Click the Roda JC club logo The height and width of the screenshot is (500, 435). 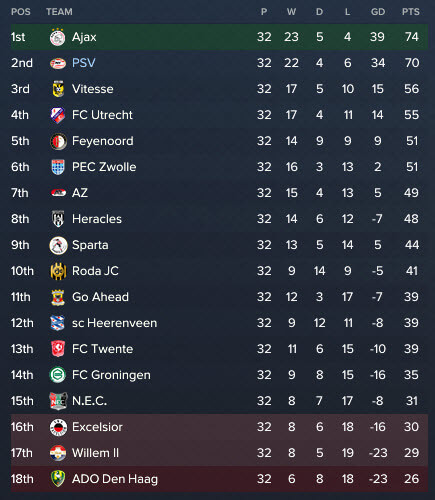[x=58, y=271]
